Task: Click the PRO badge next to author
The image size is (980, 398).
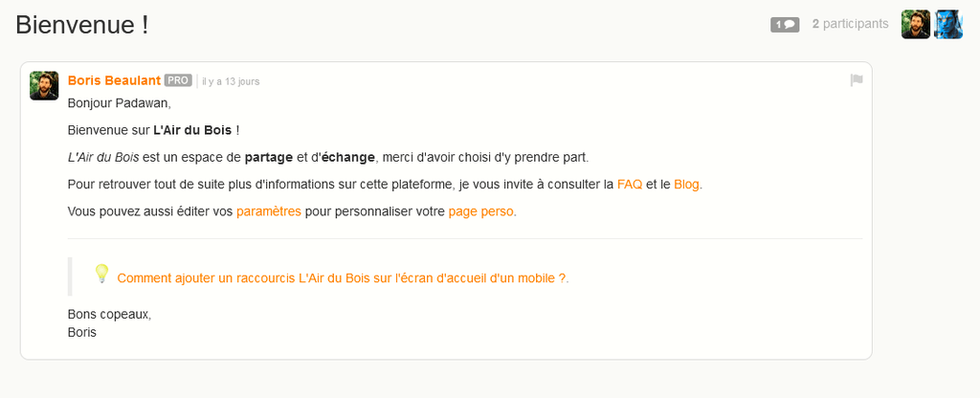Action: coord(178,80)
